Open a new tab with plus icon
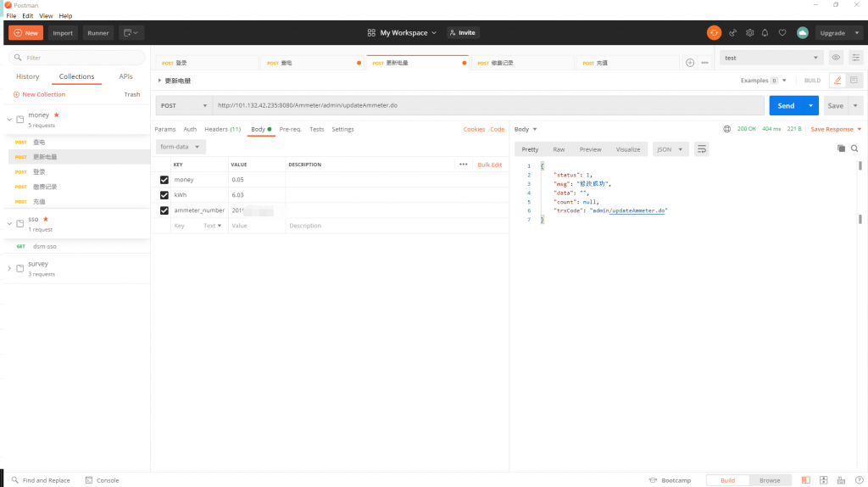This screenshot has width=868, height=487. tap(690, 63)
